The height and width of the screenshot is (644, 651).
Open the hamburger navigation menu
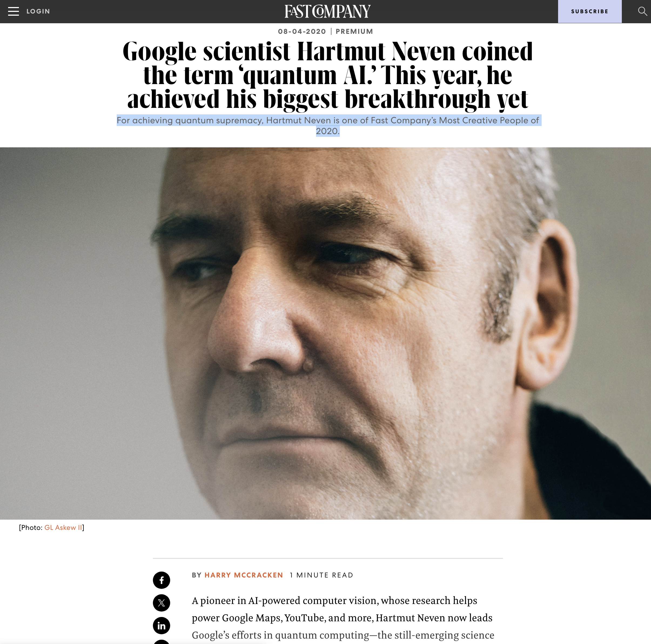tap(14, 11)
